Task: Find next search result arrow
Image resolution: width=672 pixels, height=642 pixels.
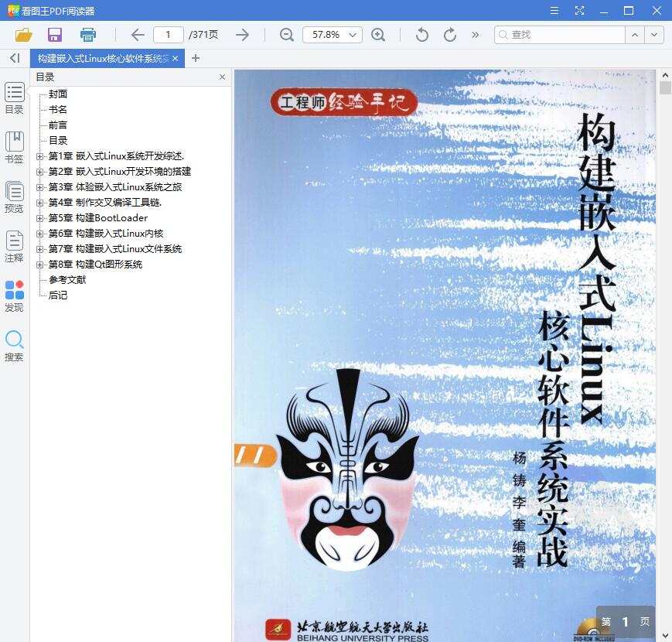Action: tap(654, 35)
